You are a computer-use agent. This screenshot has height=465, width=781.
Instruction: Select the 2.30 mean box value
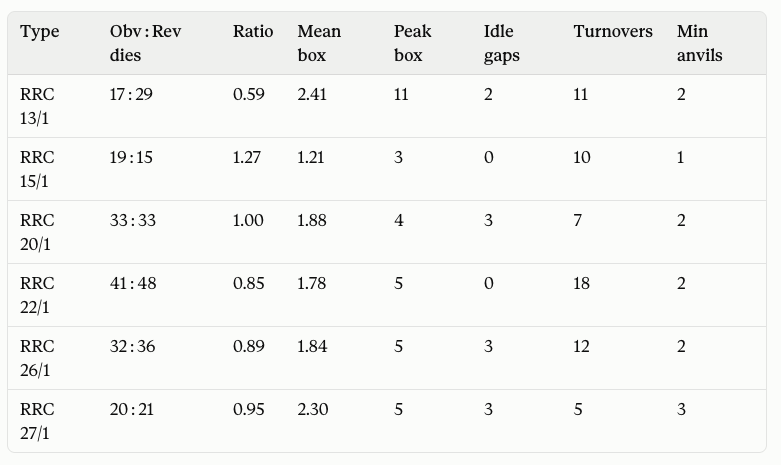pos(313,409)
